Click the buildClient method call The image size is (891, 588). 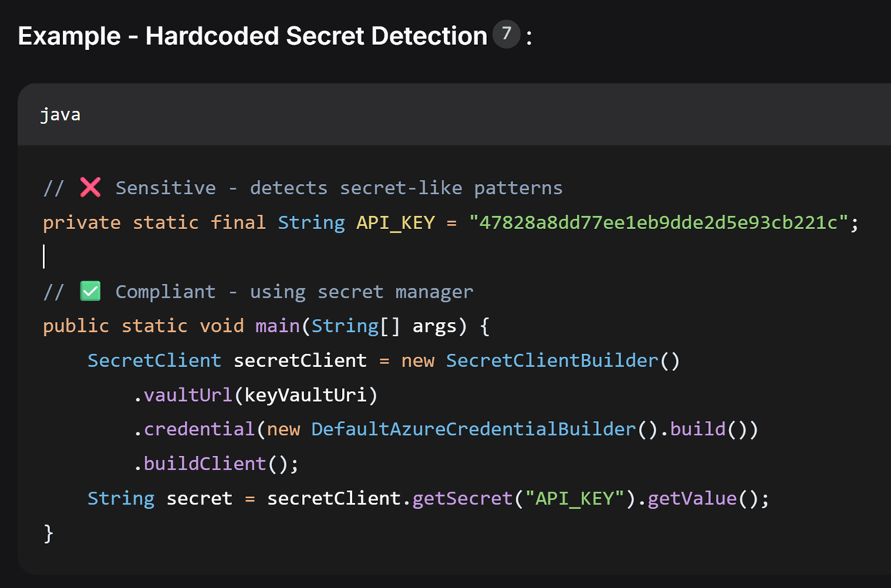coord(205,463)
